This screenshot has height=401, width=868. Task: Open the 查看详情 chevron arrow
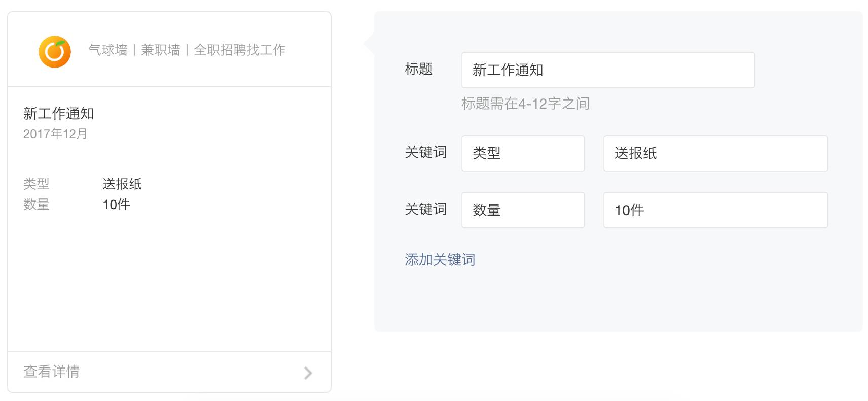(308, 373)
